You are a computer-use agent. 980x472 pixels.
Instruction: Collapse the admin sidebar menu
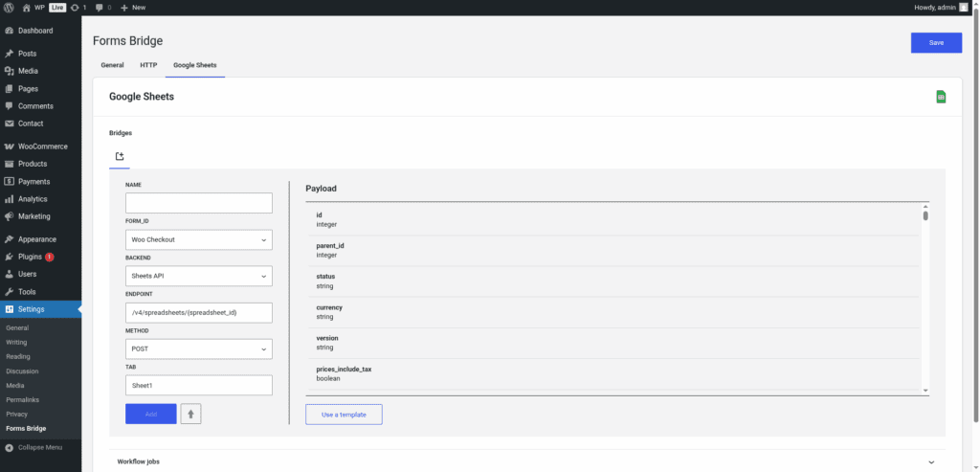click(x=34, y=448)
